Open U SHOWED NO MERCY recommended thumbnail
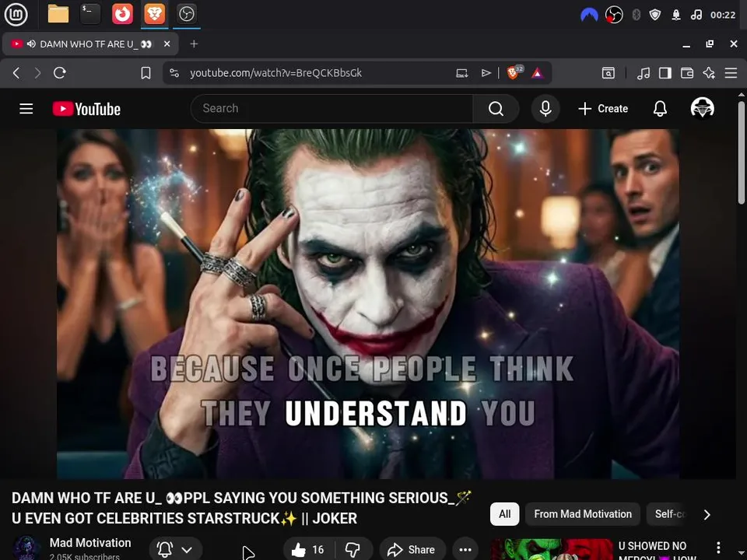The image size is (747, 560). [x=552, y=550]
